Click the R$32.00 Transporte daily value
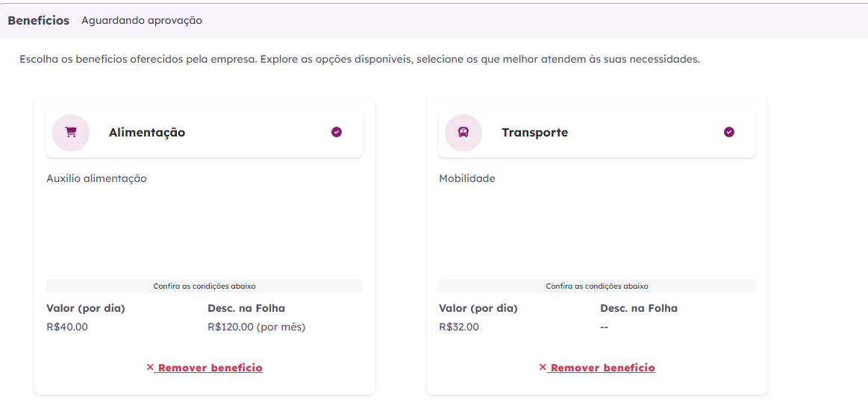 click(x=459, y=327)
